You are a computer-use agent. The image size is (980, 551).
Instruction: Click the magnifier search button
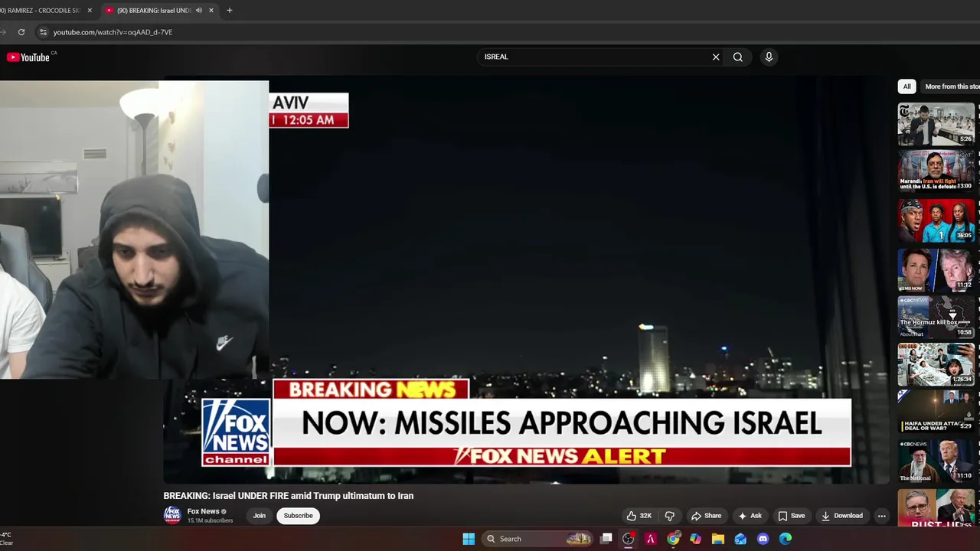pyautogui.click(x=738, y=57)
